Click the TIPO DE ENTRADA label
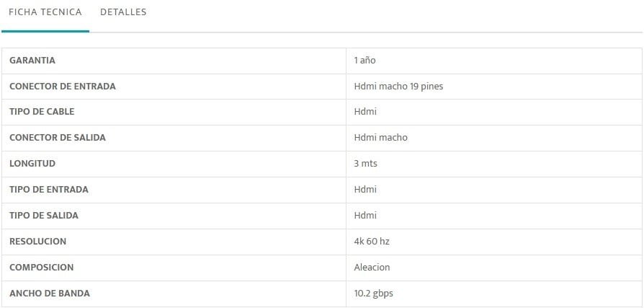The width and height of the screenshot is (644, 308). 49,190
